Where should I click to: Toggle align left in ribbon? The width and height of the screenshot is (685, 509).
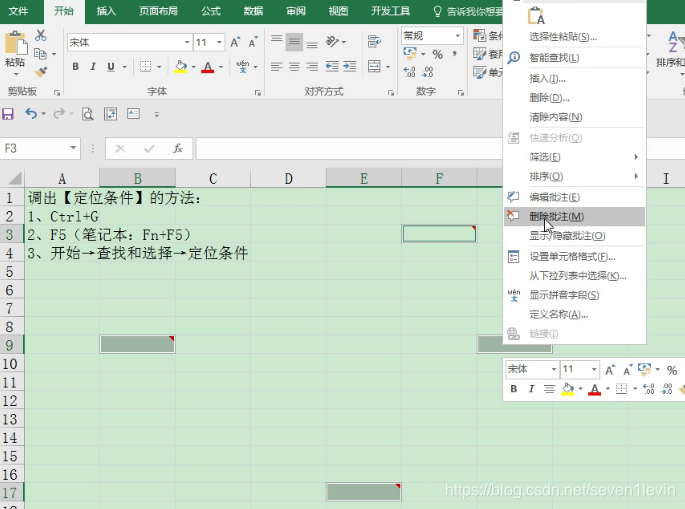click(x=277, y=66)
